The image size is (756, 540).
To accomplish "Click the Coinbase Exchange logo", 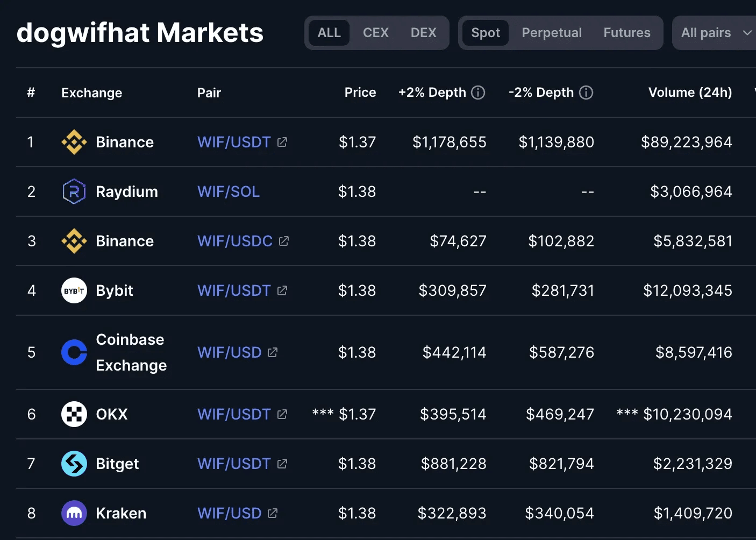I will [x=74, y=352].
